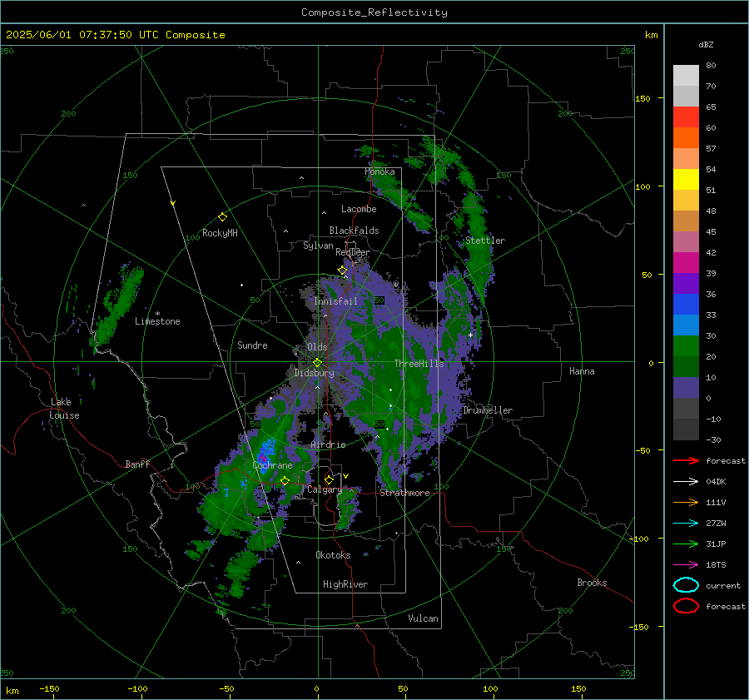
Task: Click the orange 111V arrow legend icon
Action: pos(686,502)
